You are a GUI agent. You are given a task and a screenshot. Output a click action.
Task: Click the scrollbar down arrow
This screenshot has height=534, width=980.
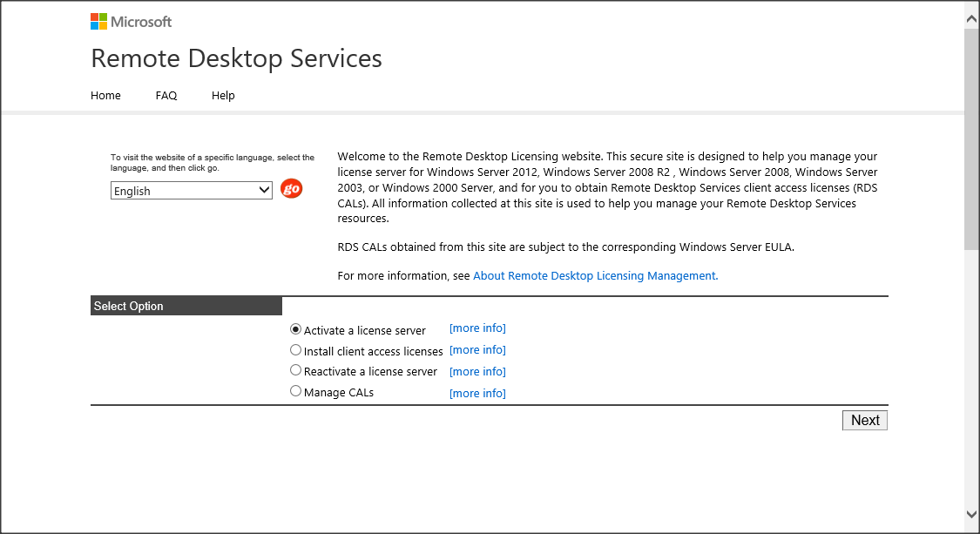point(971,515)
